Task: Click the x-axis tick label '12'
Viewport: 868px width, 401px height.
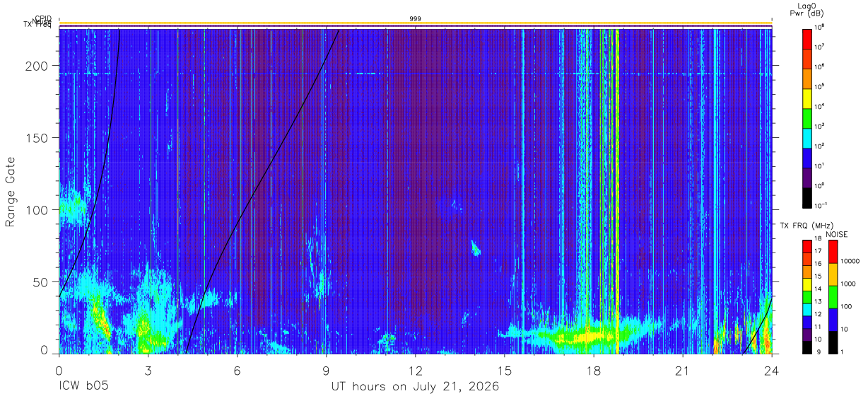Action: [x=415, y=371]
